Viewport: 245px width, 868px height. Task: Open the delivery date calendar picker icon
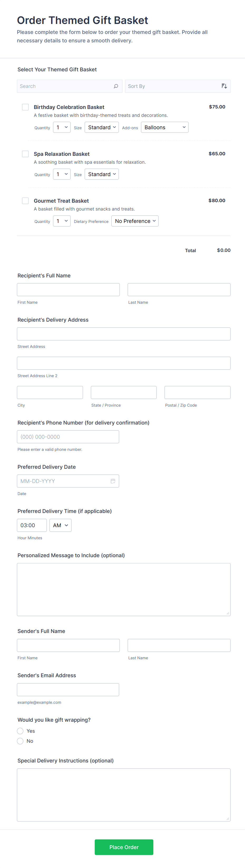click(x=113, y=481)
